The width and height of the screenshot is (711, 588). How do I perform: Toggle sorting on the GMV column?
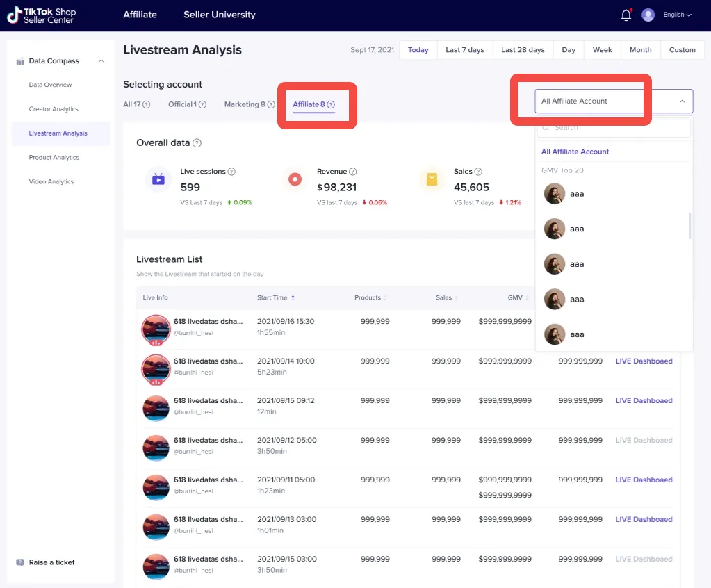click(528, 298)
